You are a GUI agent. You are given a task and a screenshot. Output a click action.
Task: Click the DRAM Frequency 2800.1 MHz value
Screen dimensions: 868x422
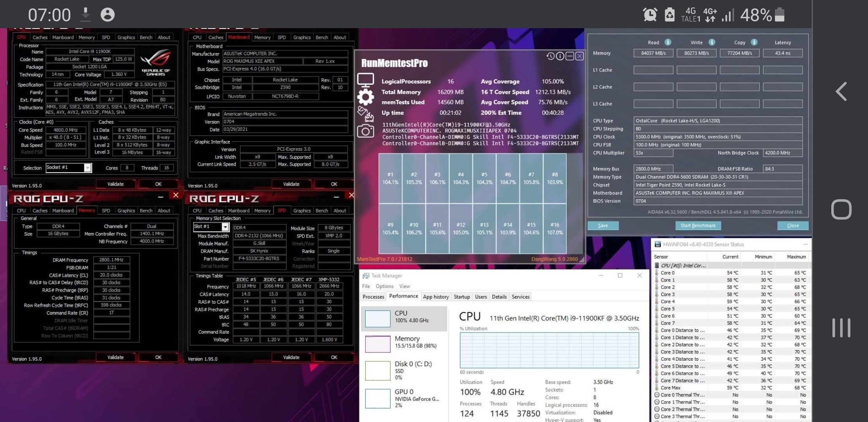111,260
